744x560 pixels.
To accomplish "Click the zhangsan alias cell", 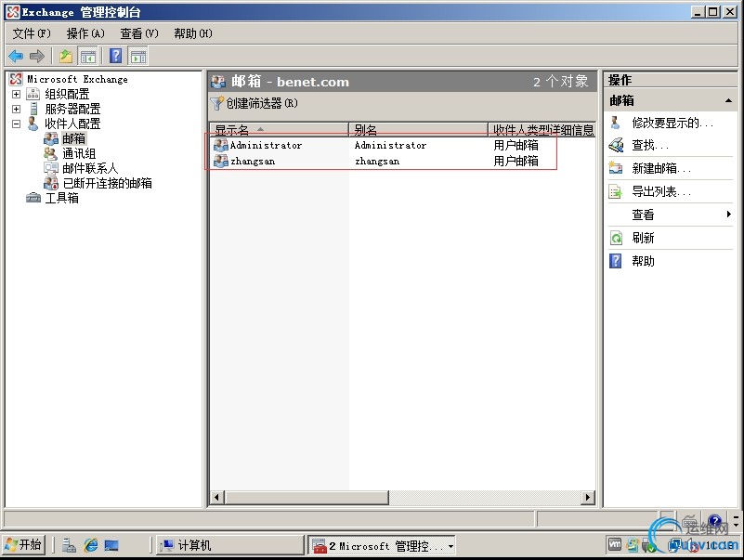I will pyautogui.click(x=377, y=162).
